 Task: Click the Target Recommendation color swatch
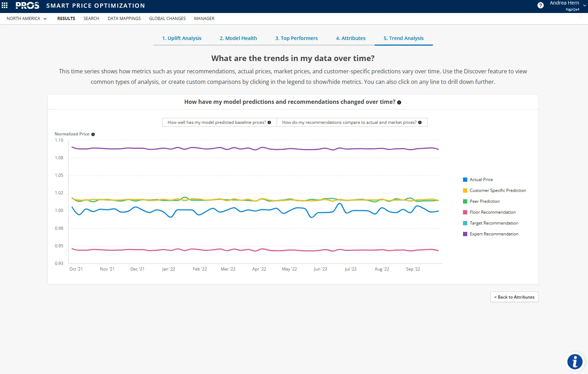[465, 223]
